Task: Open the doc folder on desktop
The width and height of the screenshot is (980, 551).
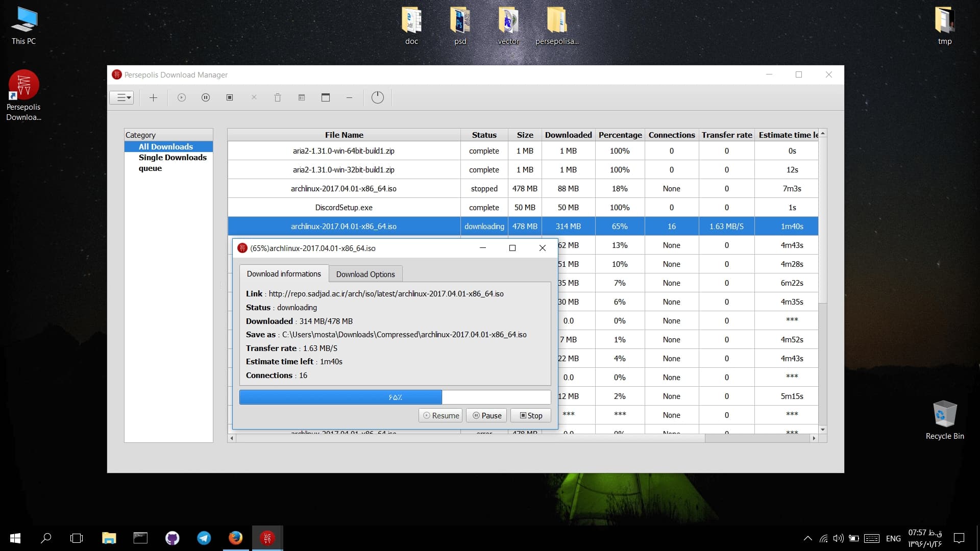Action: click(x=411, y=26)
